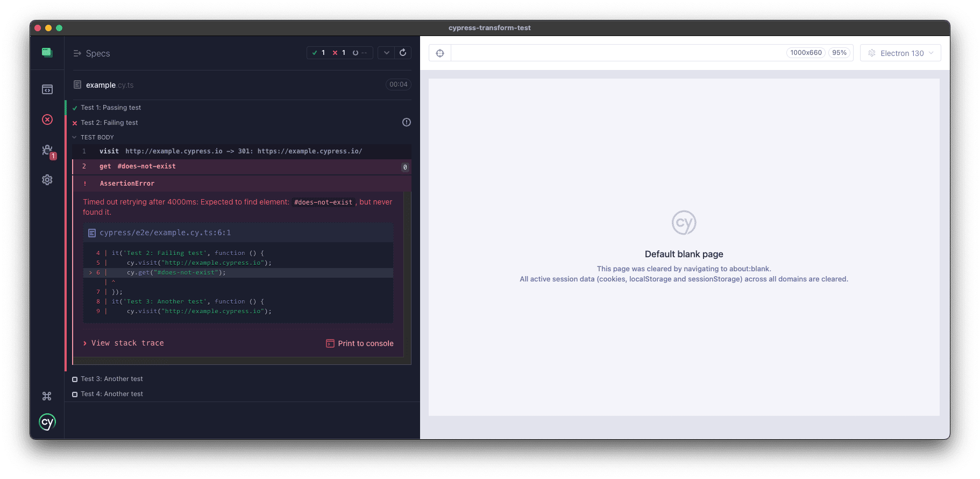Viewport: 980px width, 479px height.
Task: Open the Debug bug icon in sidebar
Action: (x=47, y=150)
